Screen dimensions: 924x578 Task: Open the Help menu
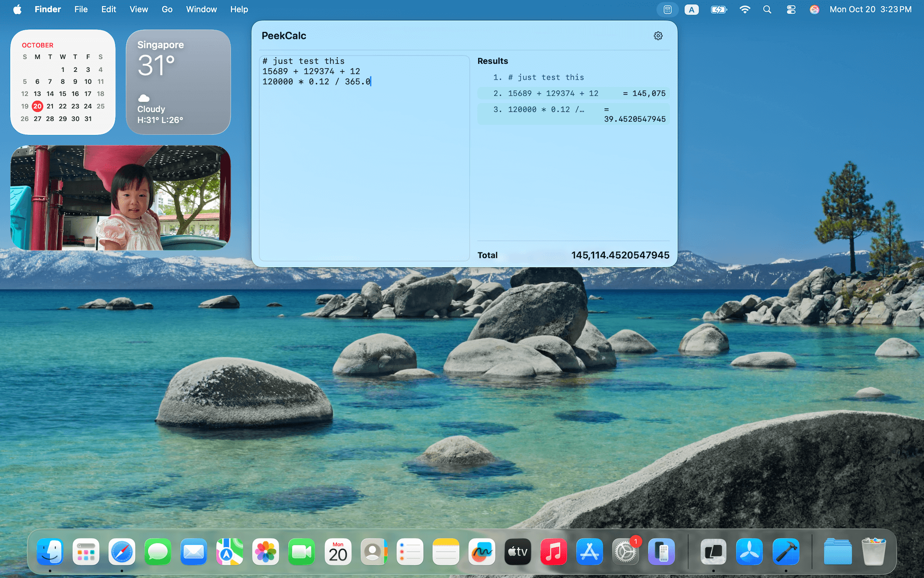click(239, 9)
